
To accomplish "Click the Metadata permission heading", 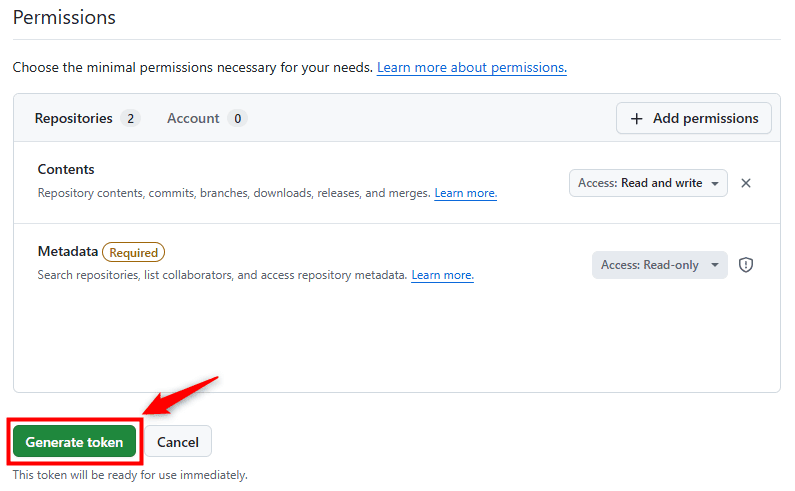I will (x=67, y=252).
